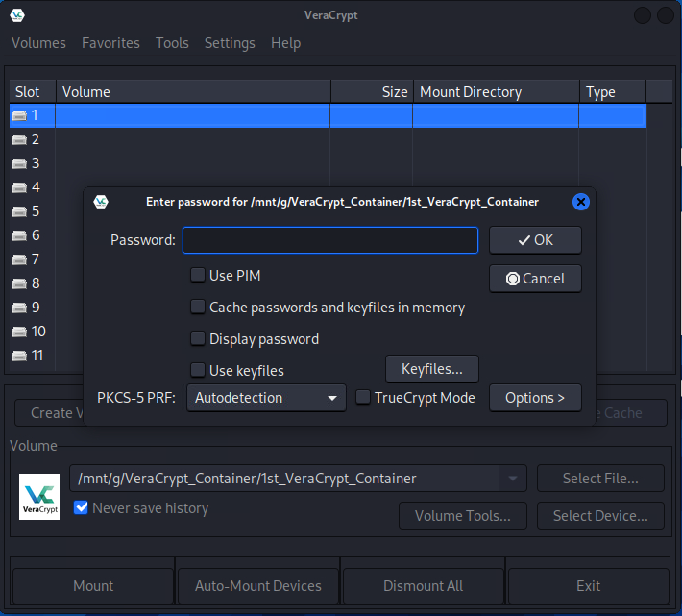Click VeraCrypt icon in password dialog title
Image resolution: width=682 pixels, height=616 pixels.
click(x=101, y=202)
